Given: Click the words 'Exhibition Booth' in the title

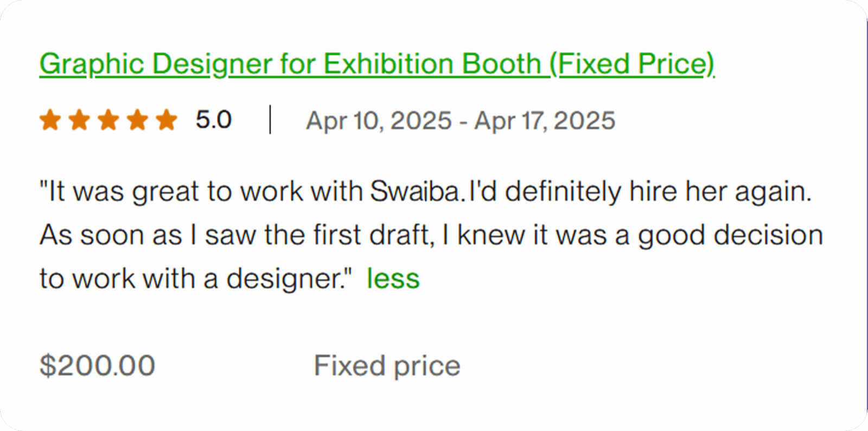Looking at the screenshot, I should click(x=432, y=64).
